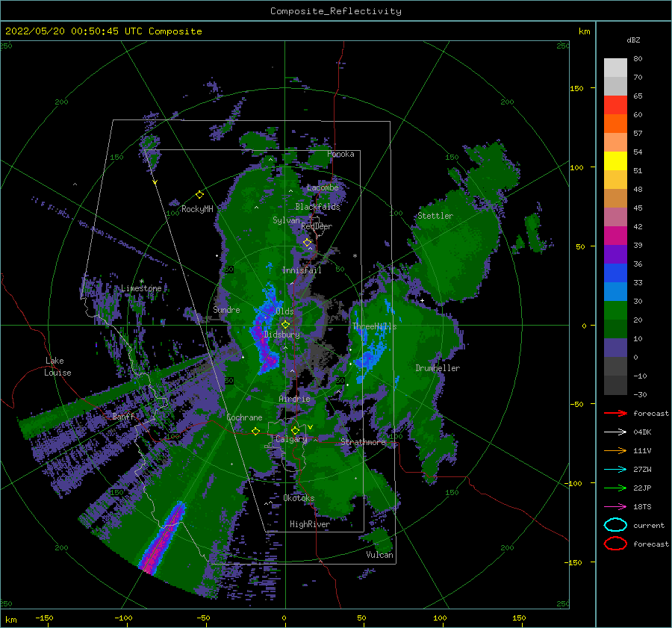Click the yellow diamond marker above Calgary
Image resolution: width=672 pixels, height=628 pixels.
pos(295,430)
